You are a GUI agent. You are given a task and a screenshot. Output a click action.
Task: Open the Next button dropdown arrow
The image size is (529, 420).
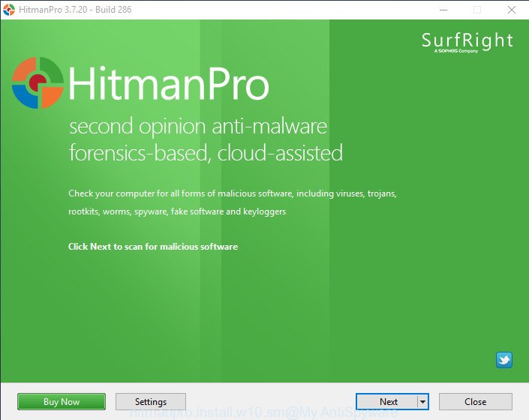422,402
